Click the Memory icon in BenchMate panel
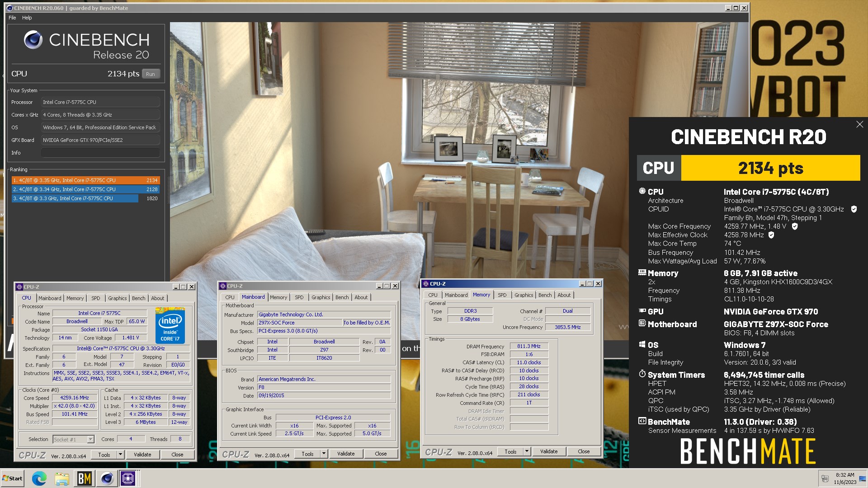The width and height of the screenshot is (868, 488). coord(642,272)
